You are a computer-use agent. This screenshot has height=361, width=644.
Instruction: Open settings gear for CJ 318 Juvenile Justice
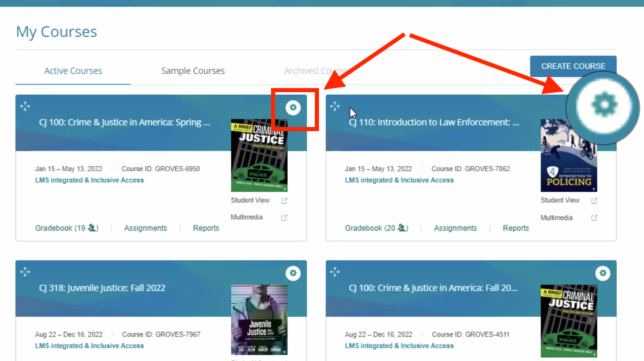click(x=293, y=273)
